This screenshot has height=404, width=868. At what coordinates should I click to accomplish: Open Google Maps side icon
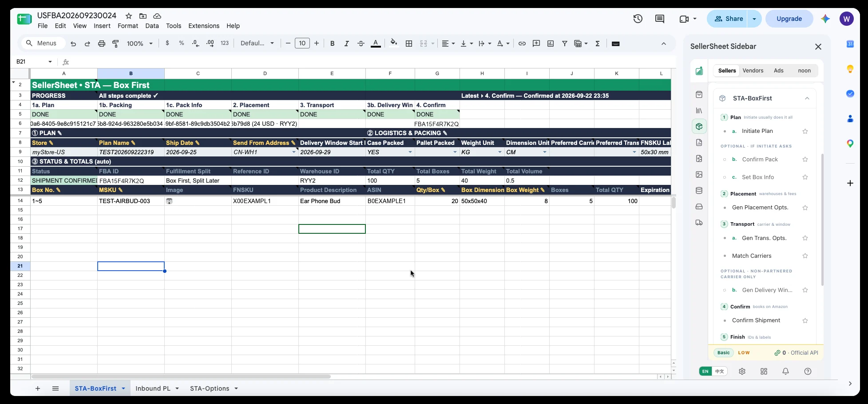pos(850,144)
